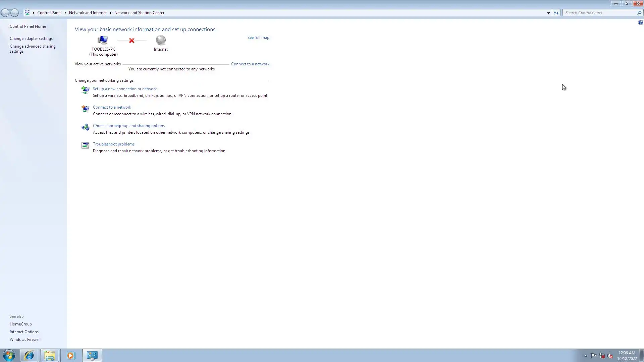Launch Internet Explorer from the taskbar
The image size is (644, 362).
pos(29,355)
